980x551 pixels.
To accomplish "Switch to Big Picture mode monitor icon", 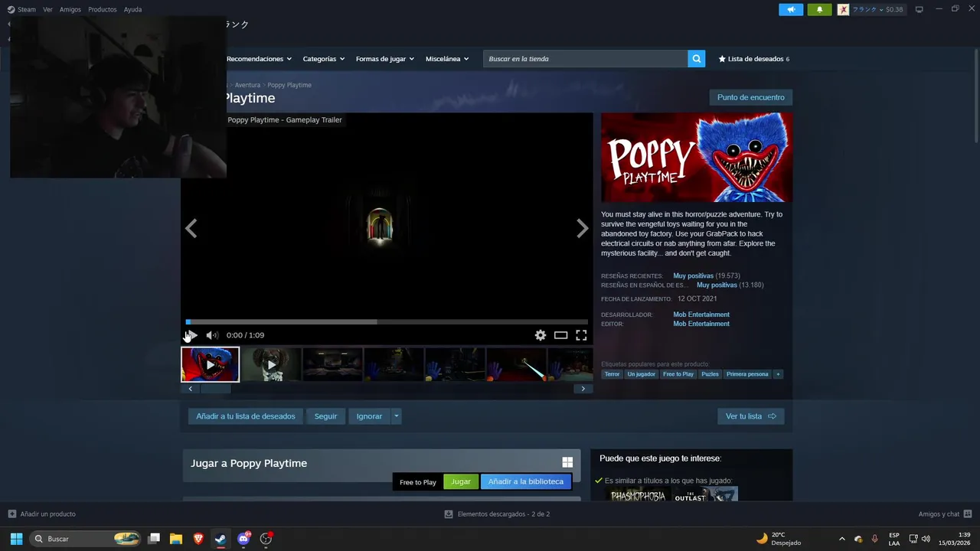I will [x=920, y=9].
